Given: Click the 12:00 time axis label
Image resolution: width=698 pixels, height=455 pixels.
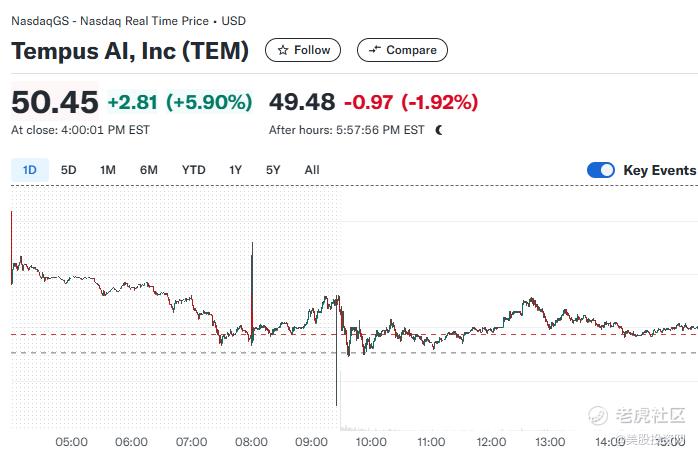Looking at the screenshot, I should 490,442.
